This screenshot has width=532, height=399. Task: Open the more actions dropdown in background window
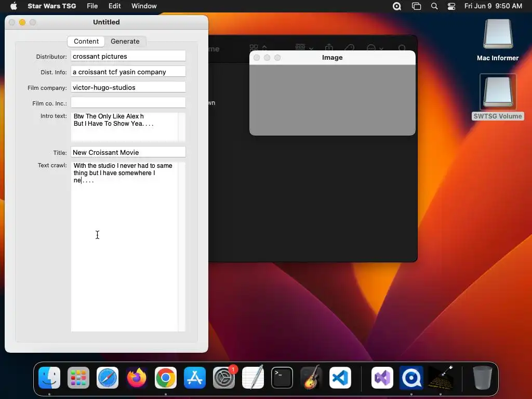[x=375, y=48]
